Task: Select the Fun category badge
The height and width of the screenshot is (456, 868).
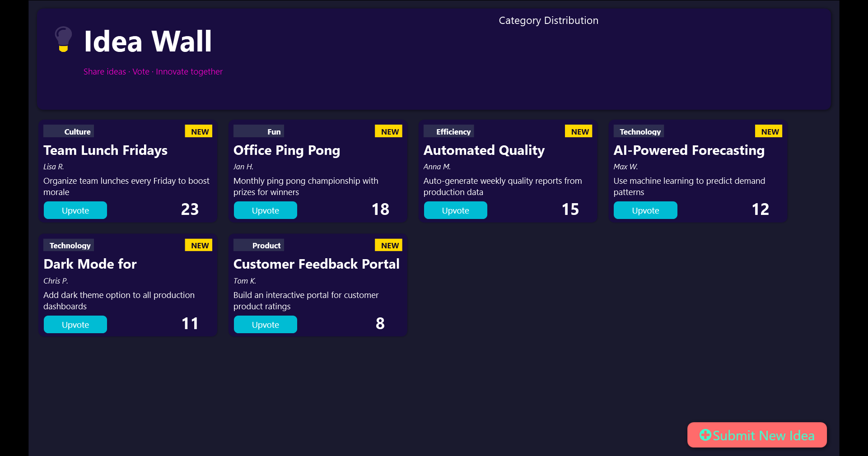Action: point(258,131)
